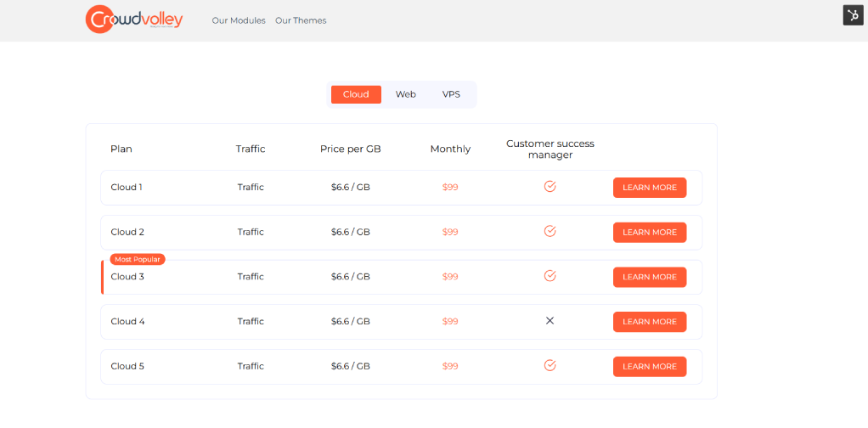Click Learn More for Cloud 1
Screen dimensions: 868x428
click(649, 188)
